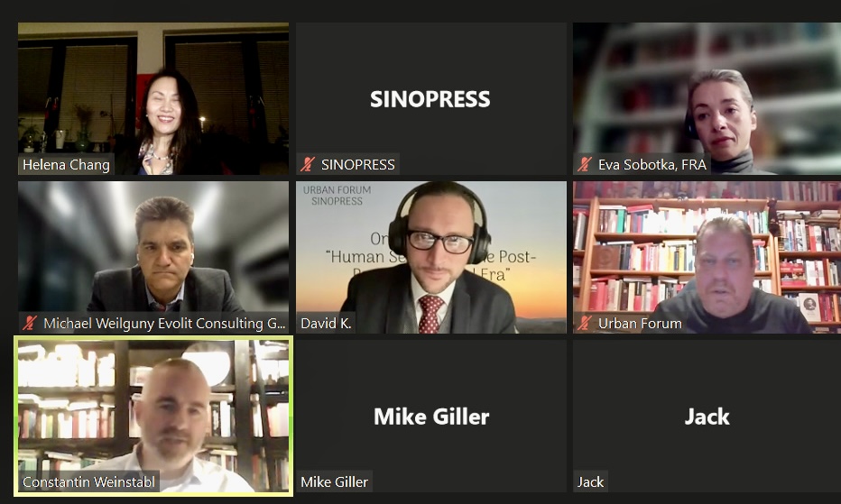Image resolution: width=841 pixels, height=504 pixels.
Task: Select Helena Chang's video tile
Action: 153,98
